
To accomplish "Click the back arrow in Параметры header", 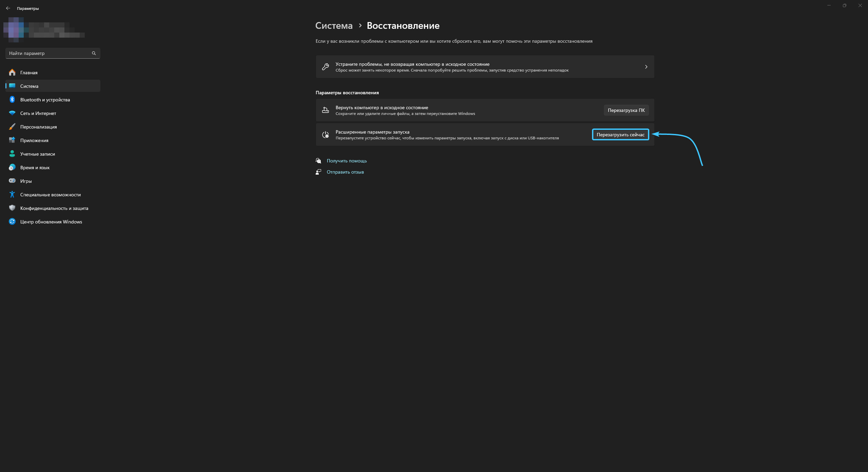I will (x=8, y=8).
